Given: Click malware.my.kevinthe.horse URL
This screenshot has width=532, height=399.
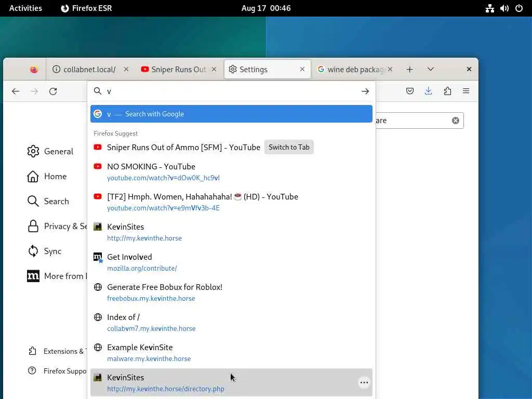Looking at the screenshot, I should [149, 358].
